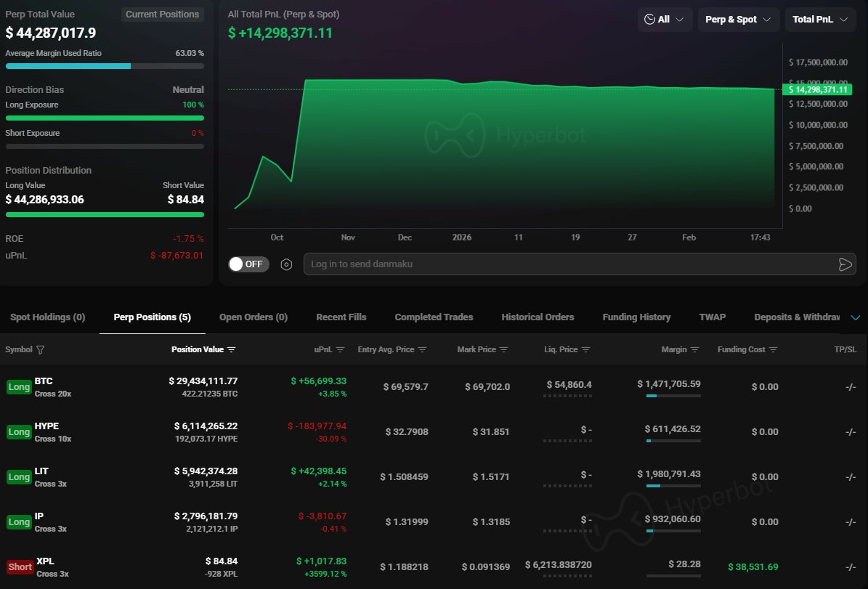Viewport: 868px width, 589px height.
Task: Click the send danmaku paper plane icon
Action: 845,264
